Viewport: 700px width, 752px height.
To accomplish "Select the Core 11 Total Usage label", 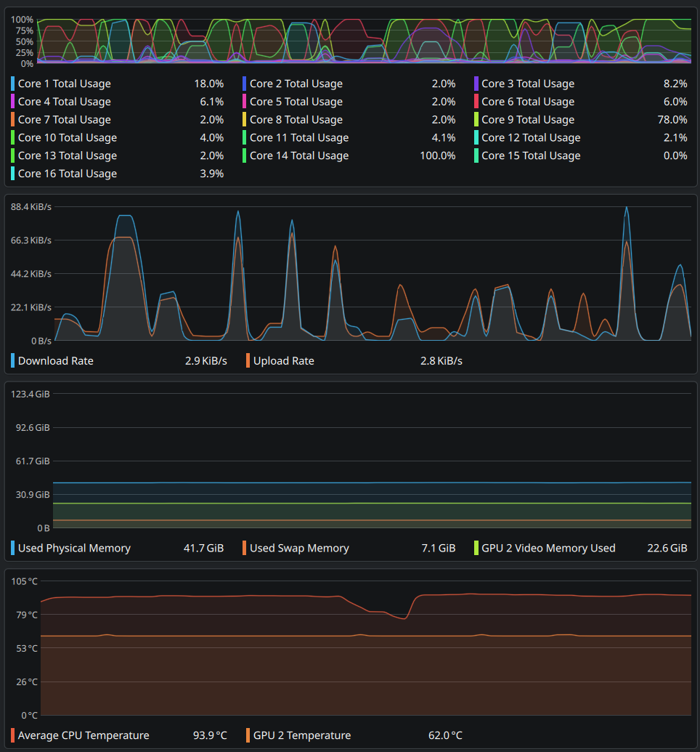I will pos(299,137).
